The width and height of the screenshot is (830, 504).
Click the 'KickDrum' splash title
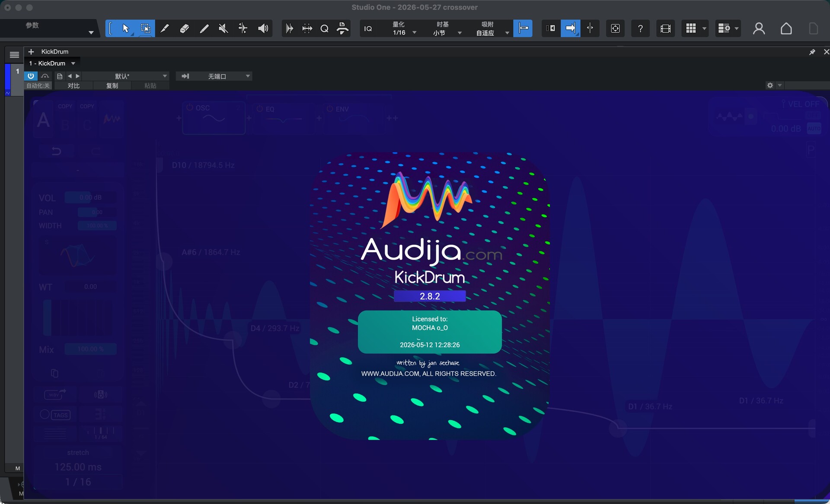(430, 277)
